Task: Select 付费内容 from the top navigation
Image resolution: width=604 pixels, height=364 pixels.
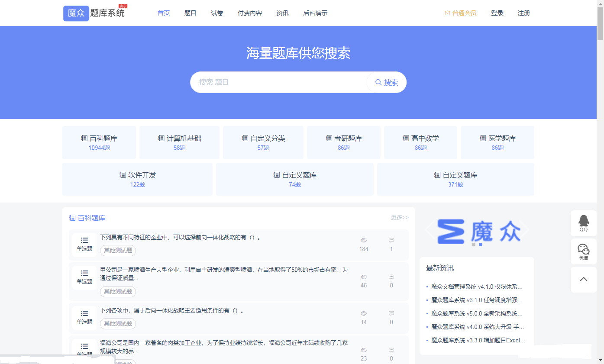Action: 249,13
